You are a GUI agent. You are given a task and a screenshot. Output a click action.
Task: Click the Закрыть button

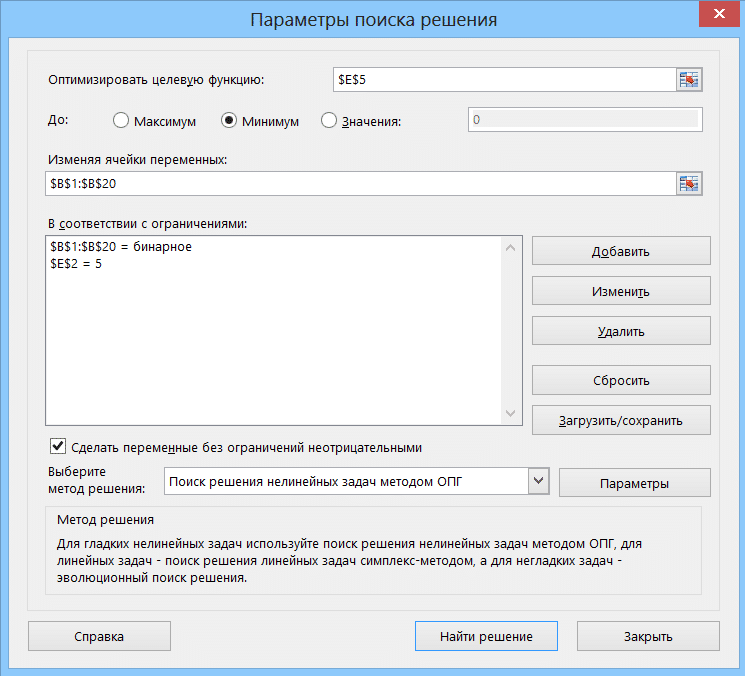coord(648,636)
